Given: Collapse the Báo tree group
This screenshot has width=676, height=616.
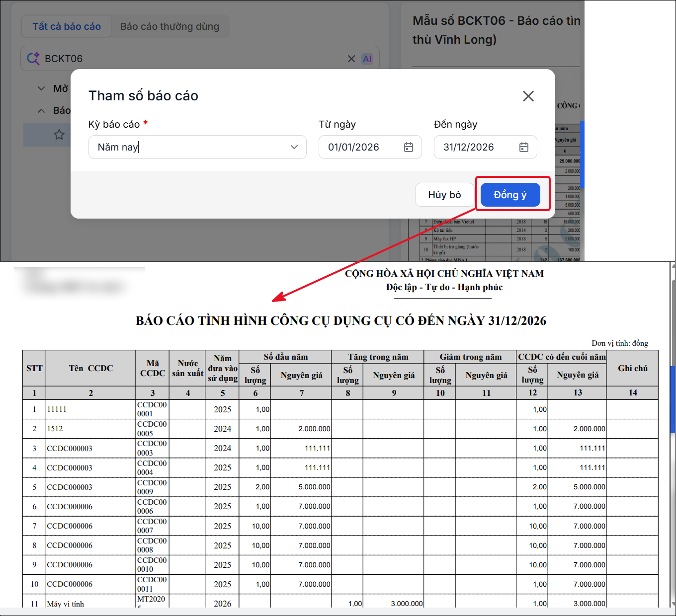Looking at the screenshot, I should [41, 110].
